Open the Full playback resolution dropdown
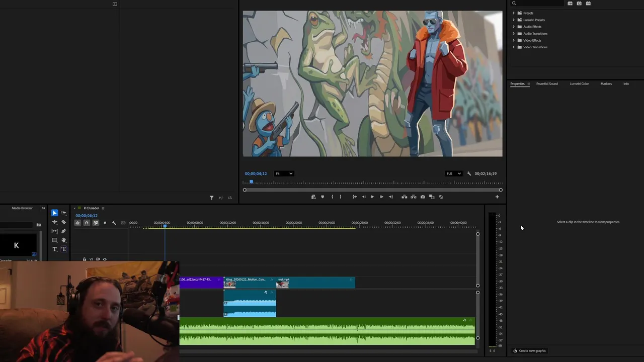644x362 pixels. coord(453,173)
